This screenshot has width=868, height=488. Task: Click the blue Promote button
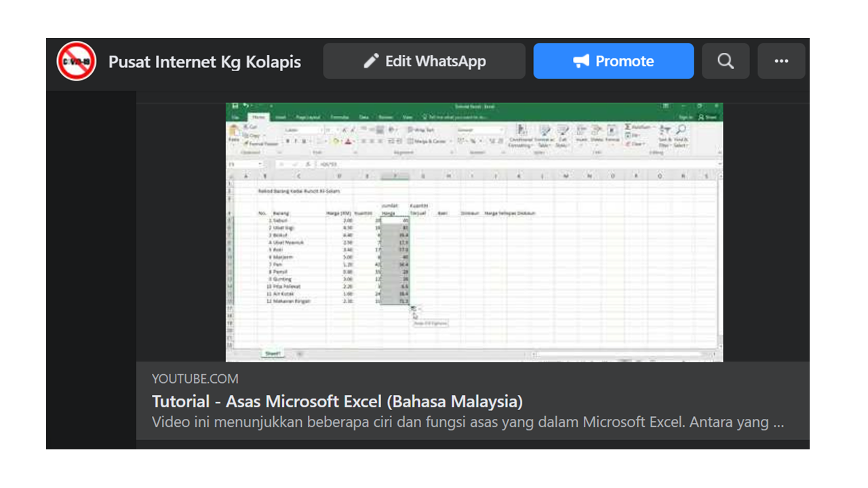click(x=613, y=61)
